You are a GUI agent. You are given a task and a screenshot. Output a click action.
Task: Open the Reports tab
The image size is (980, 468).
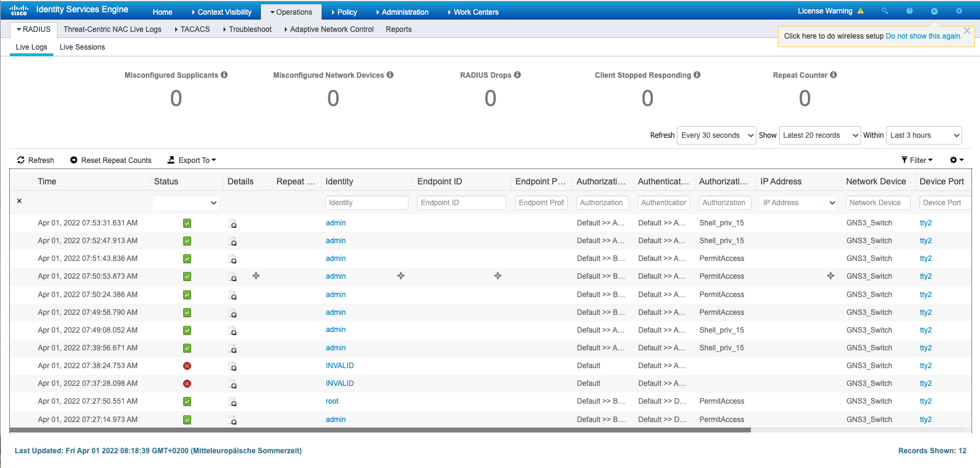[399, 29]
